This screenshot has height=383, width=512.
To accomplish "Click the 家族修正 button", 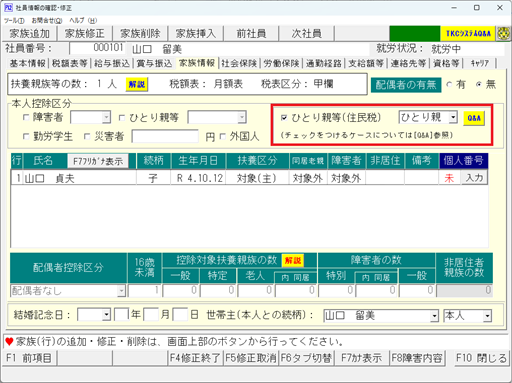I will point(85,33).
